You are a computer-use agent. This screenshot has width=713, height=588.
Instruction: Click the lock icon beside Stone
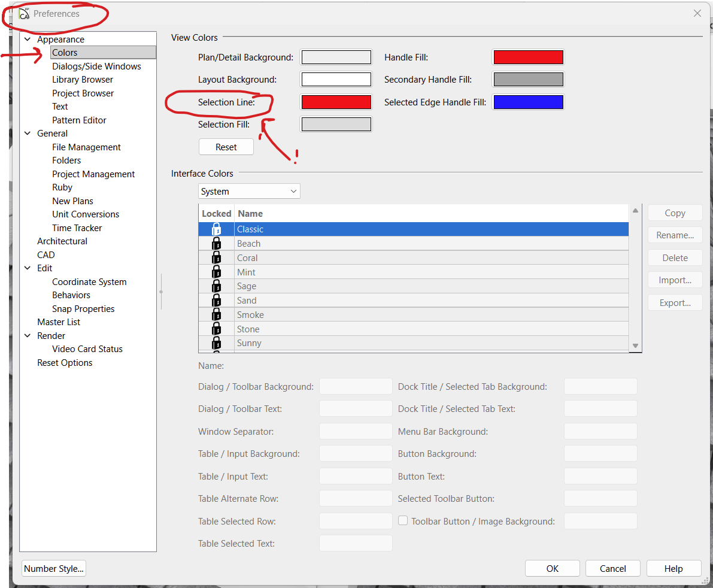[x=216, y=329]
